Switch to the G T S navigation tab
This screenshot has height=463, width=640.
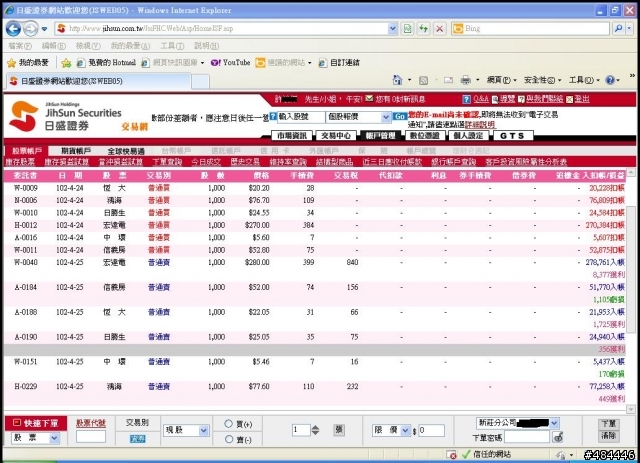click(x=512, y=136)
